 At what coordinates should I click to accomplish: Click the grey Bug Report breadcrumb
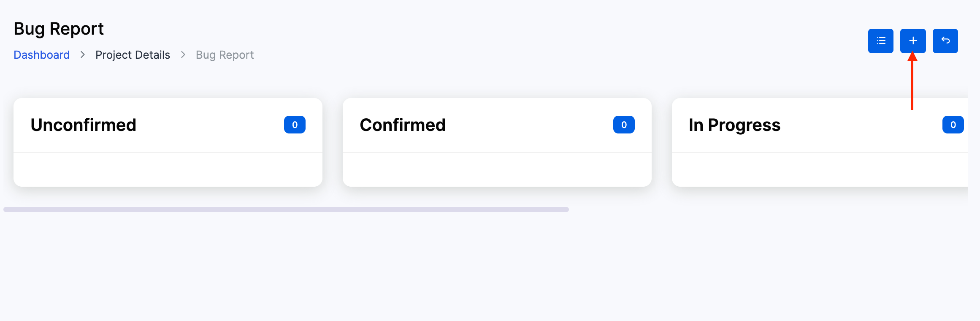pos(225,55)
